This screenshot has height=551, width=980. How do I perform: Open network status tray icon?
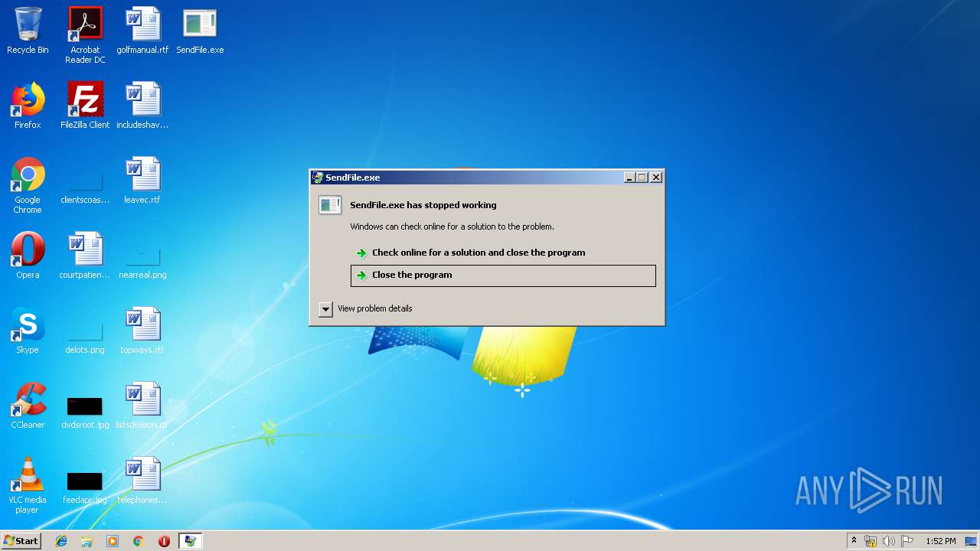871,541
